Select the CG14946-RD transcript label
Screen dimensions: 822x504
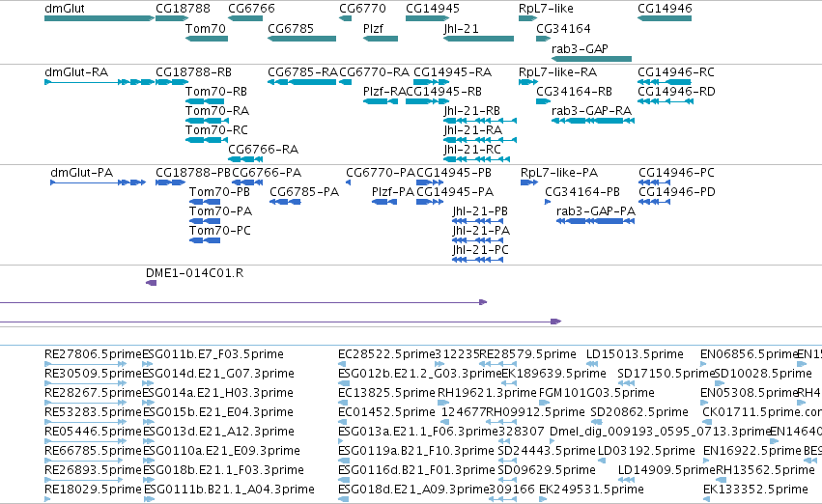pyautogui.click(x=676, y=91)
